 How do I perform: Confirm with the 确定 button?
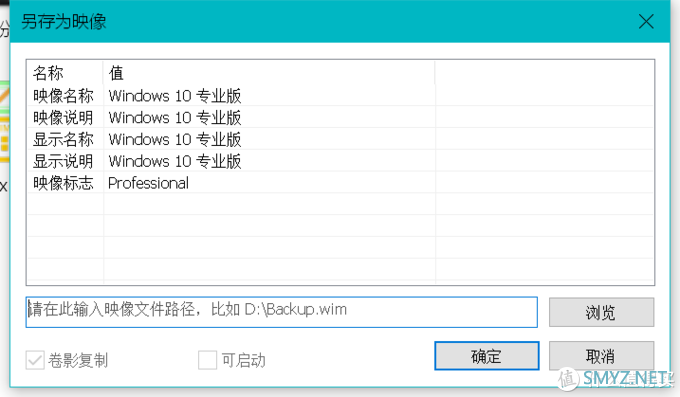487,356
